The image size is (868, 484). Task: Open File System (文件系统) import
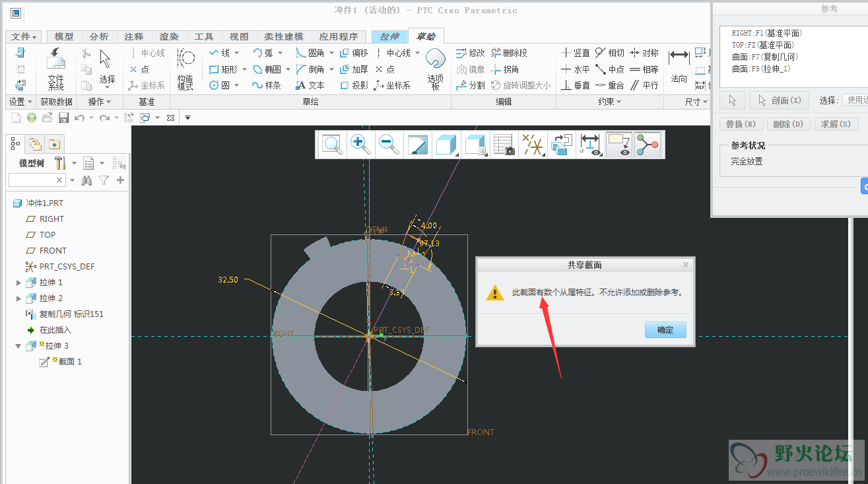[x=56, y=69]
